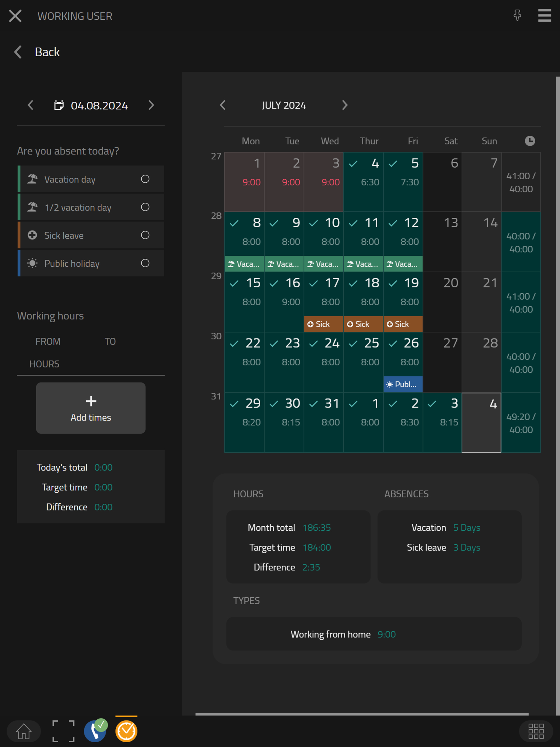Click the JULY 2024 month title

pyautogui.click(x=284, y=105)
